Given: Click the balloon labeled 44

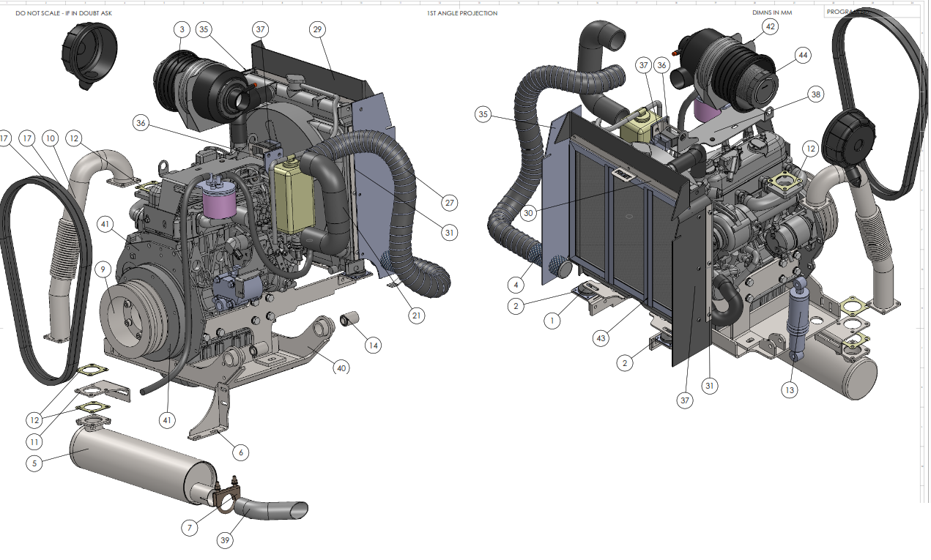Looking at the screenshot, I should (803, 55).
